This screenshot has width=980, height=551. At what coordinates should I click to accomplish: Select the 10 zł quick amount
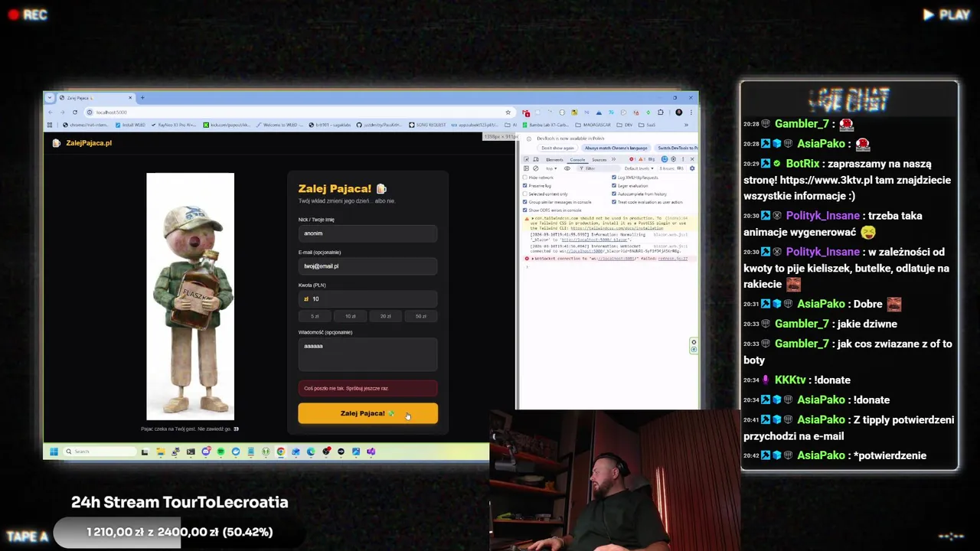350,316
